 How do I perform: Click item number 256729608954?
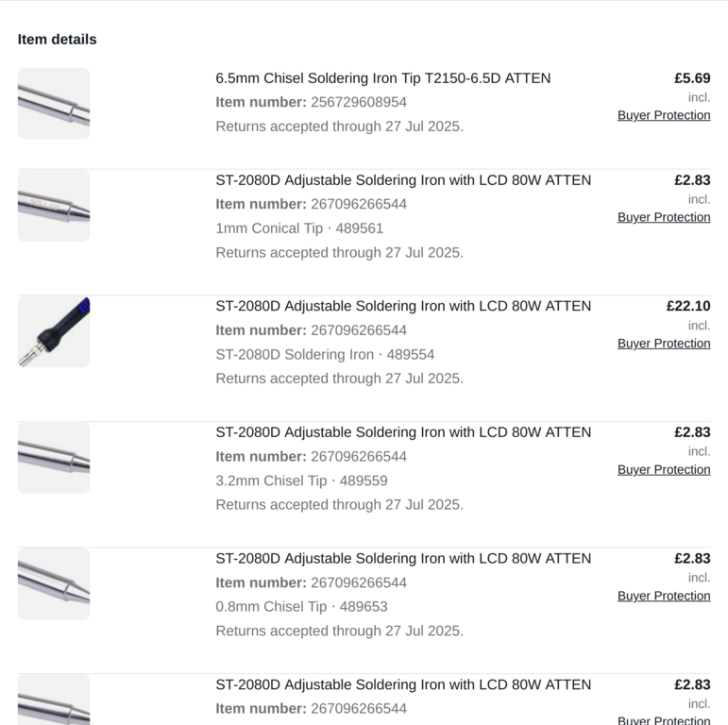[358, 102]
